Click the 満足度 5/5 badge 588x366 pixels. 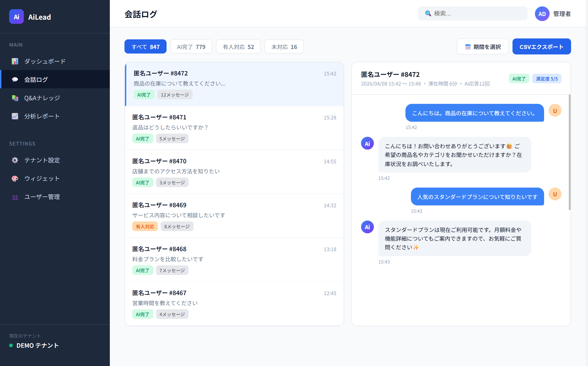tap(547, 78)
